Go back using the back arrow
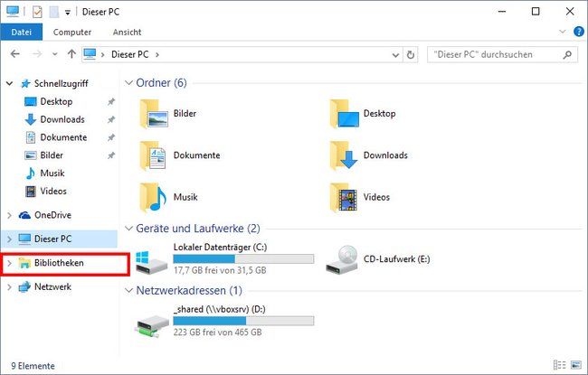 coord(15,54)
